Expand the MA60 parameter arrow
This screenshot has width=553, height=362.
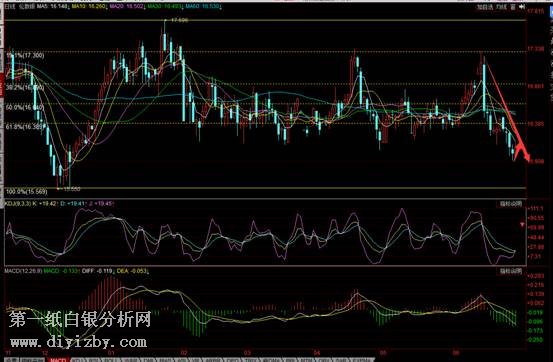tap(219, 7)
